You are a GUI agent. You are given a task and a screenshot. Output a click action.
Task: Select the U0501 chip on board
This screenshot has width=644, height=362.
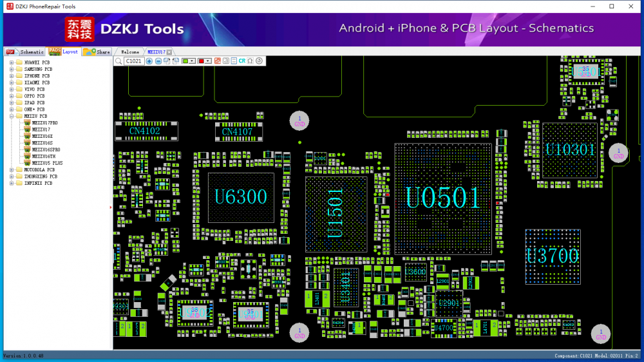[442, 198]
